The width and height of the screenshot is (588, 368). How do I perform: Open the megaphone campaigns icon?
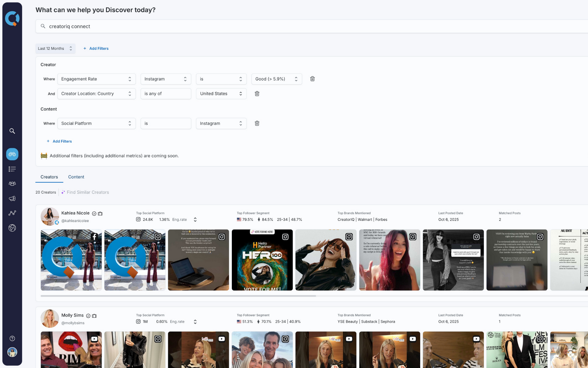pos(12,198)
